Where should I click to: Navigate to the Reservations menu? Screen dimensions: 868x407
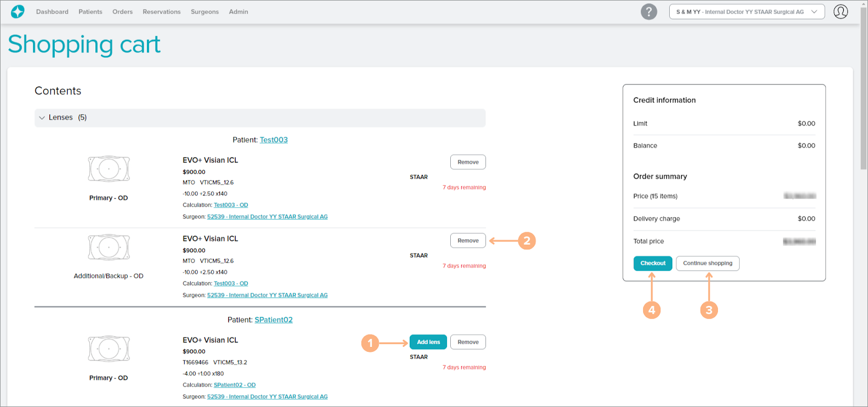pyautogui.click(x=161, y=11)
